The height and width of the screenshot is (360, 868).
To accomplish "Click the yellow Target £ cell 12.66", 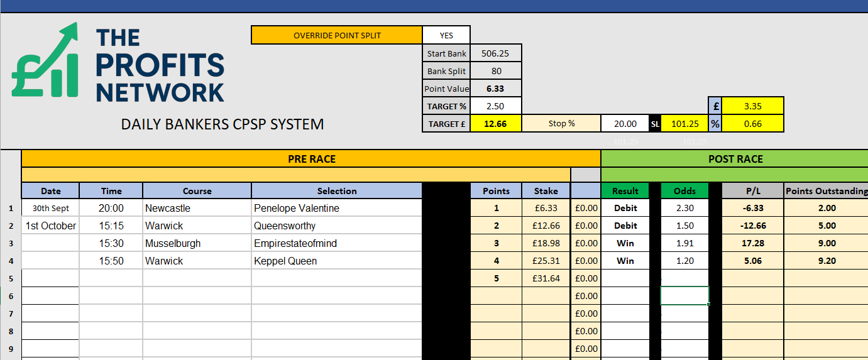I will (496, 124).
